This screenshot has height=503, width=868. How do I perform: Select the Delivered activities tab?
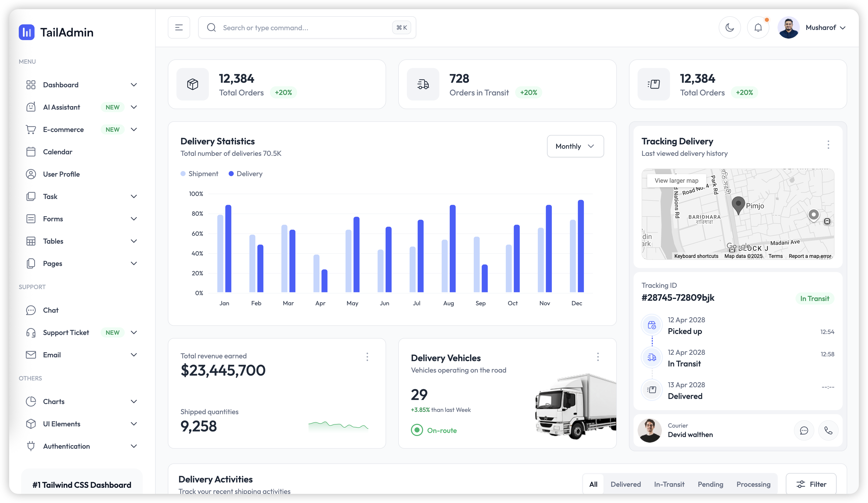625,484
